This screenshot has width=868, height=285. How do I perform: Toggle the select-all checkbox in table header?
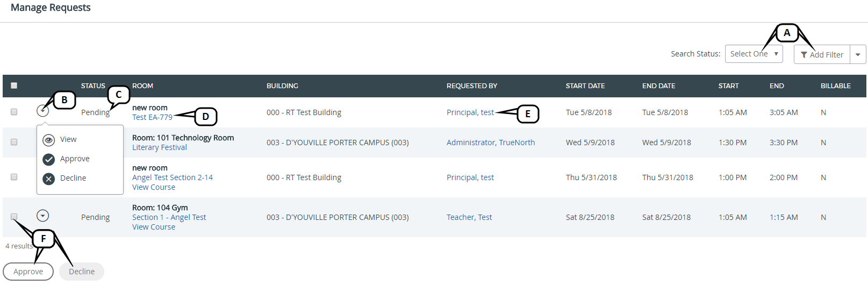coord(14,85)
